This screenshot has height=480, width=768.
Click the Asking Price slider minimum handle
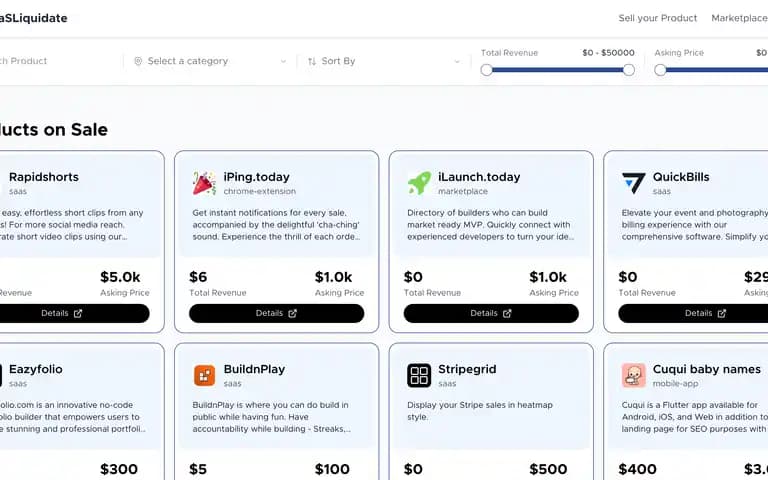point(660,70)
